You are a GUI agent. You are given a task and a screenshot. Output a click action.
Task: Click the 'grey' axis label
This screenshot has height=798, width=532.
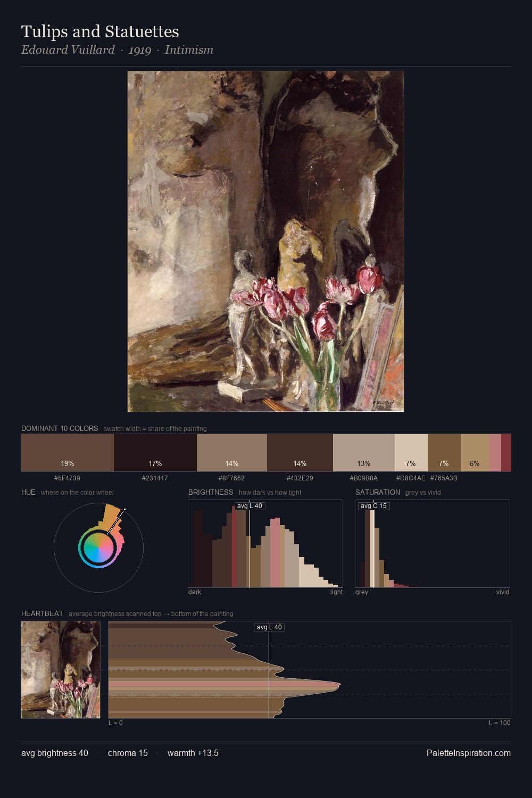[x=362, y=592]
